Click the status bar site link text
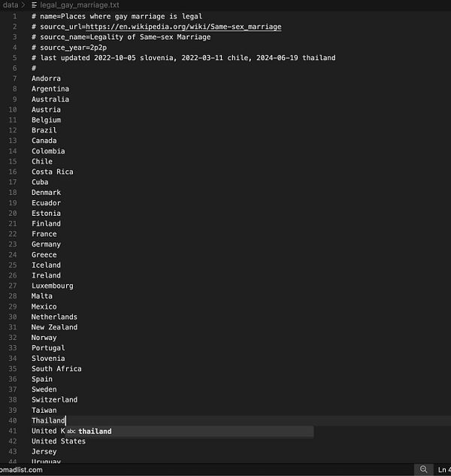The height and width of the screenshot is (476, 451). (21, 470)
